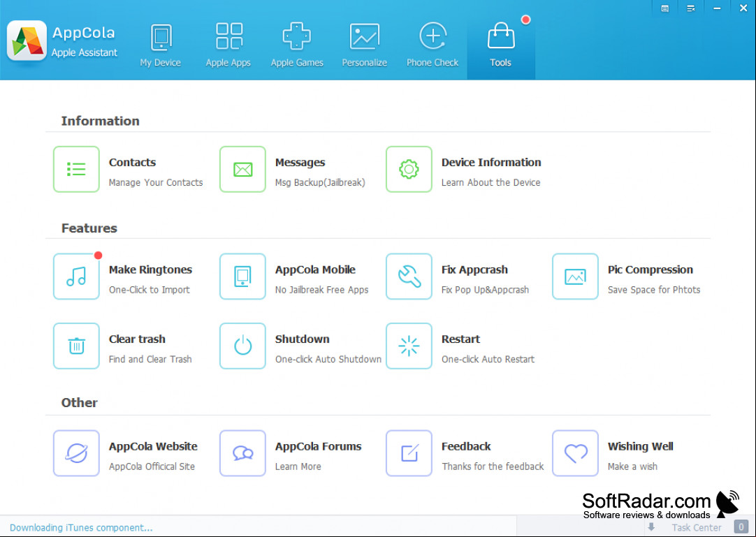This screenshot has height=537, width=756.
Task: Select the Phone Check tab
Action: [432, 45]
